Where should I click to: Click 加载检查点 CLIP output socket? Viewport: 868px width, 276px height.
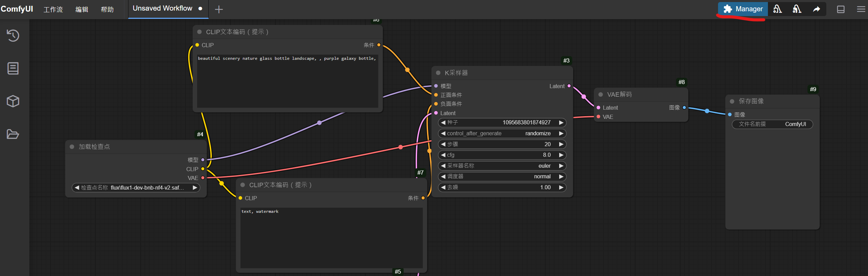[203, 169]
